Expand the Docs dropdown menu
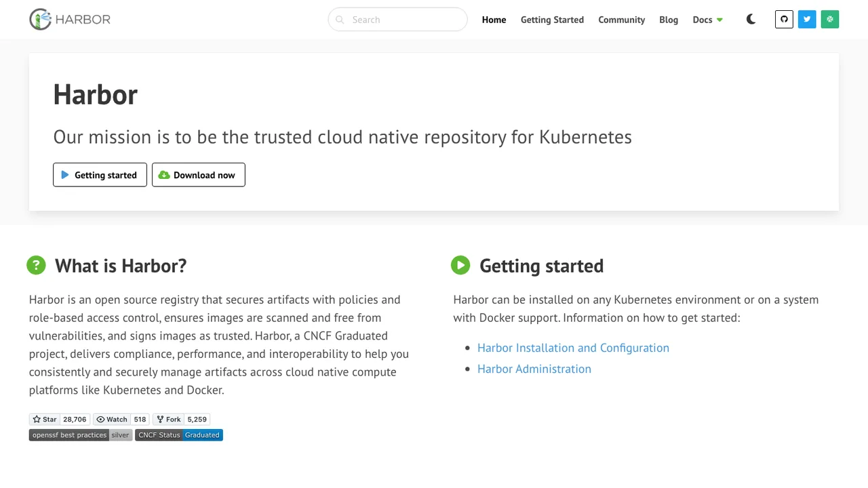 pos(707,20)
